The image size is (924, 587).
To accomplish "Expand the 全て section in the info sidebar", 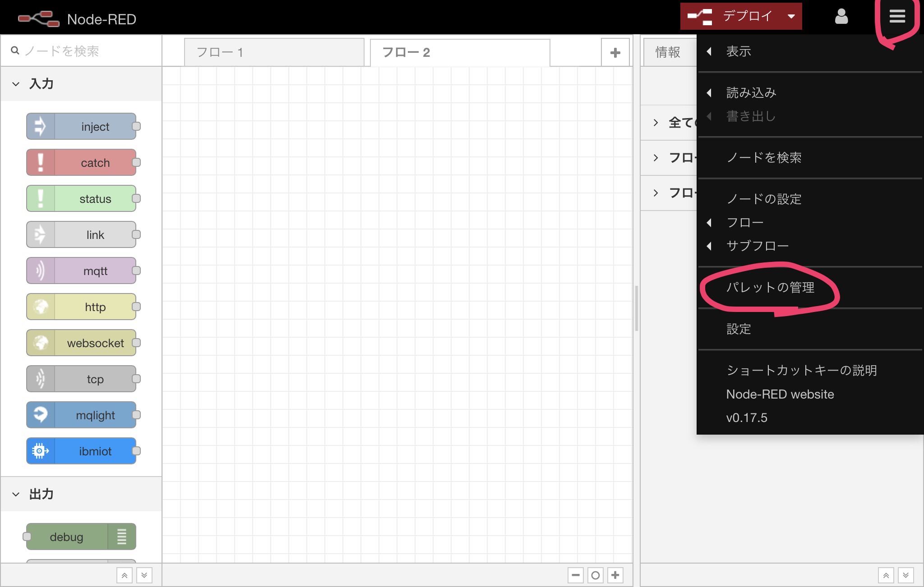I will (x=655, y=122).
